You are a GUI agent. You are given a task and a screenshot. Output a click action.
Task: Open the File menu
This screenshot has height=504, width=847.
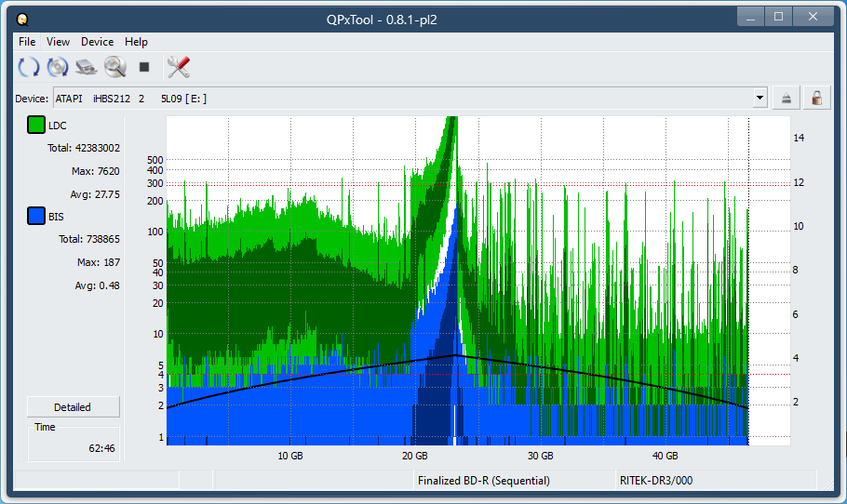click(27, 42)
